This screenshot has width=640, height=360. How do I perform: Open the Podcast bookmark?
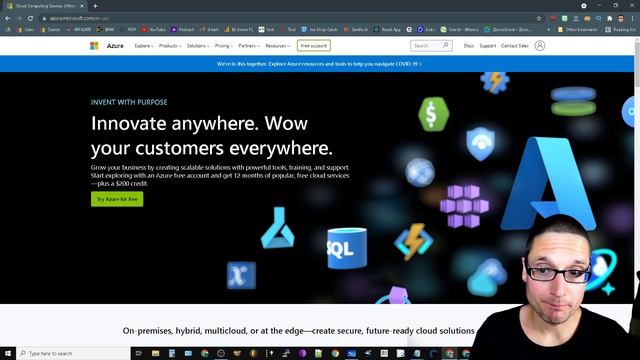(x=182, y=29)
